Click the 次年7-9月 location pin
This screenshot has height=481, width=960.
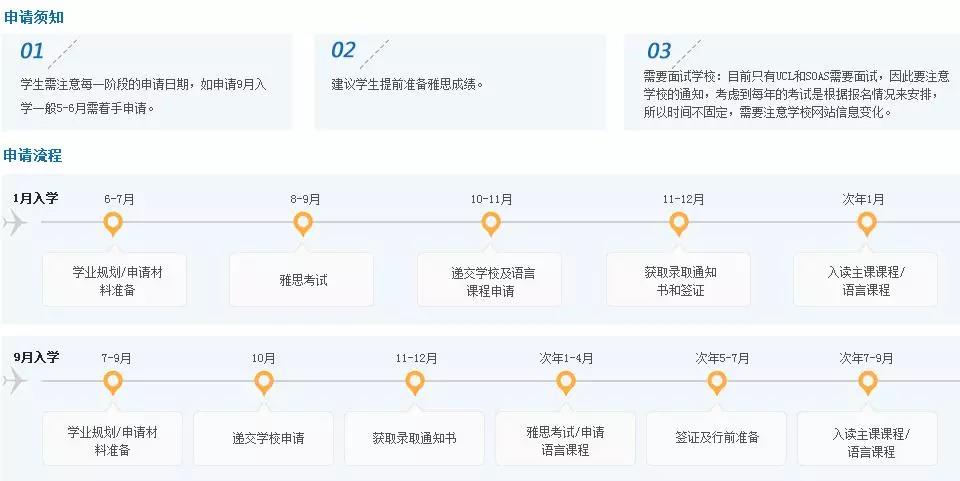point(868,384)
